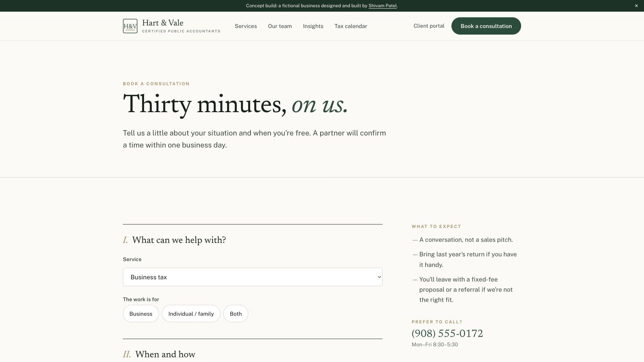Click the 'Service' field label
644x362 pixels.
pyautogui.click(x=132, y=259)
